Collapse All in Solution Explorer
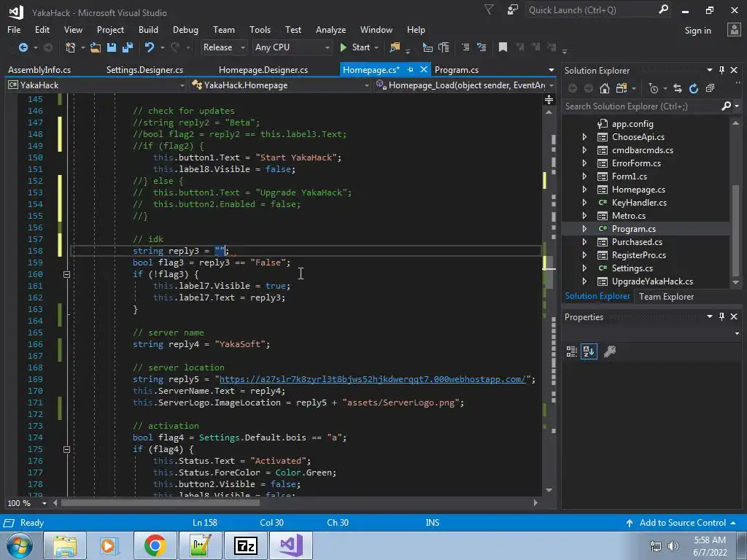This screenshot has height=560, width=747. tap(710, 88)
